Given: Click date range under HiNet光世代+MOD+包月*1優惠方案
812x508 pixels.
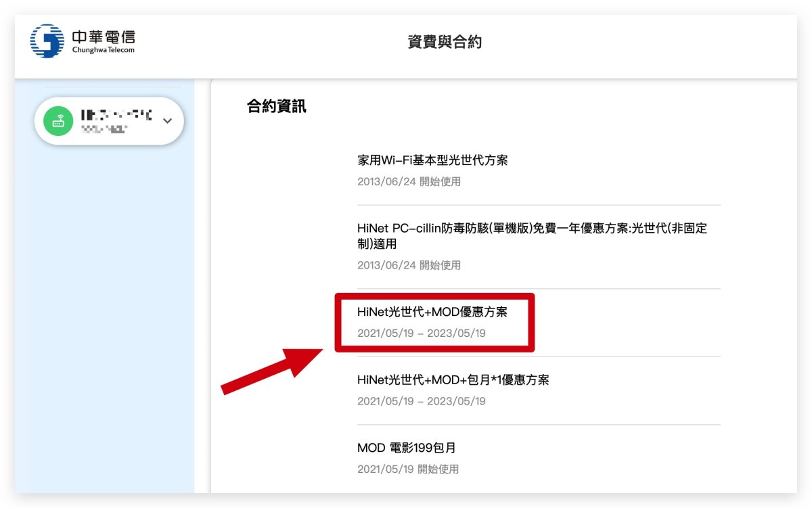Looking at the screenshot, I should pyautogui.click(x=422, y=401).
